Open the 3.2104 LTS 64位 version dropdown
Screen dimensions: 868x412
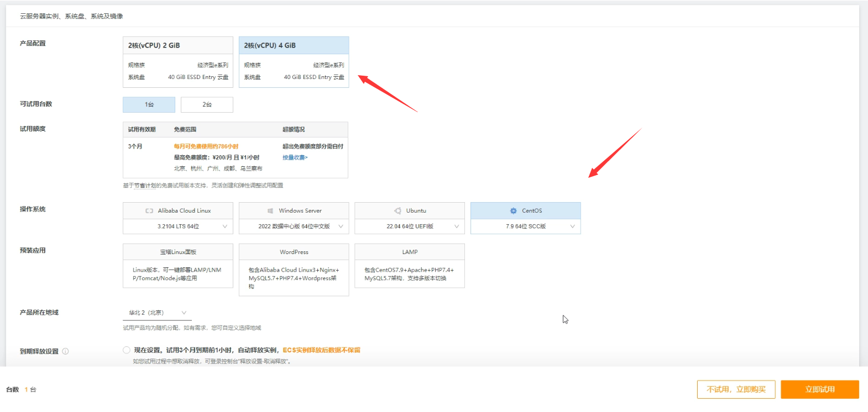pyautogui.click(x=177, y=226)
